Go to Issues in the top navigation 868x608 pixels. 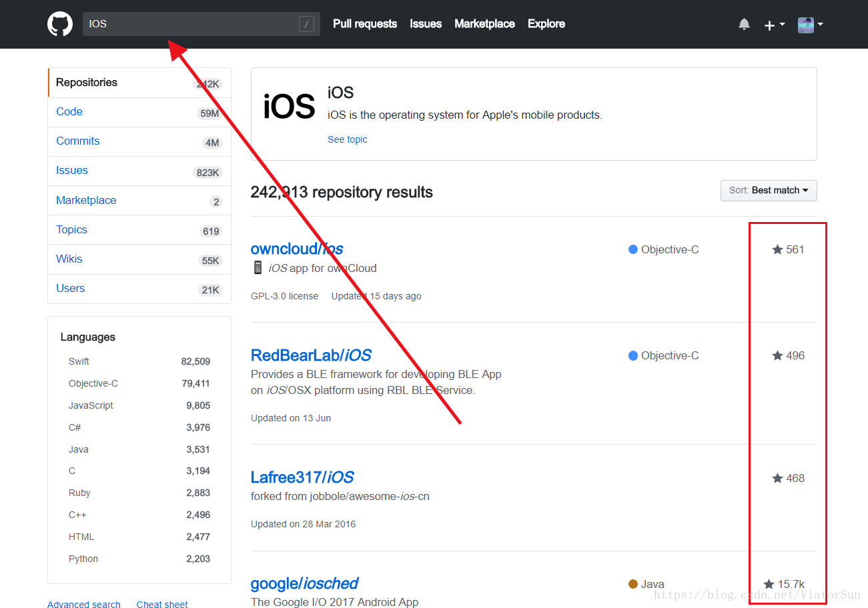pyautogui.click(x=426, y=24)
